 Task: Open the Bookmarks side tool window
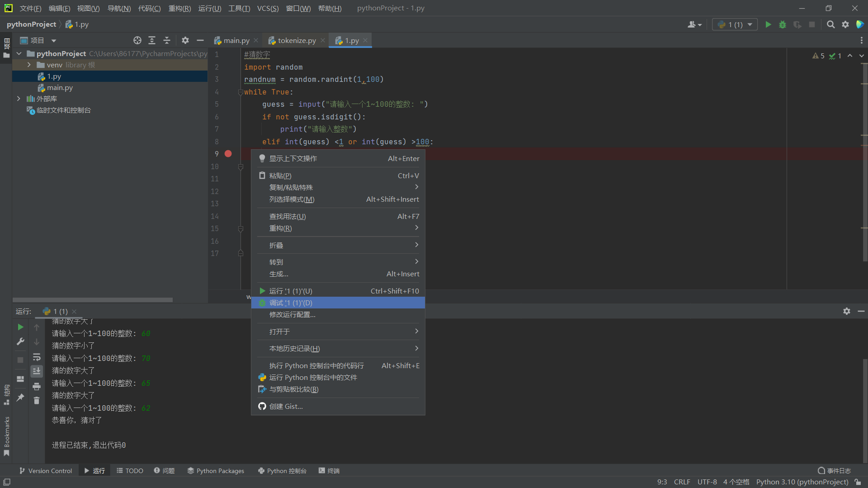(7, 436)
